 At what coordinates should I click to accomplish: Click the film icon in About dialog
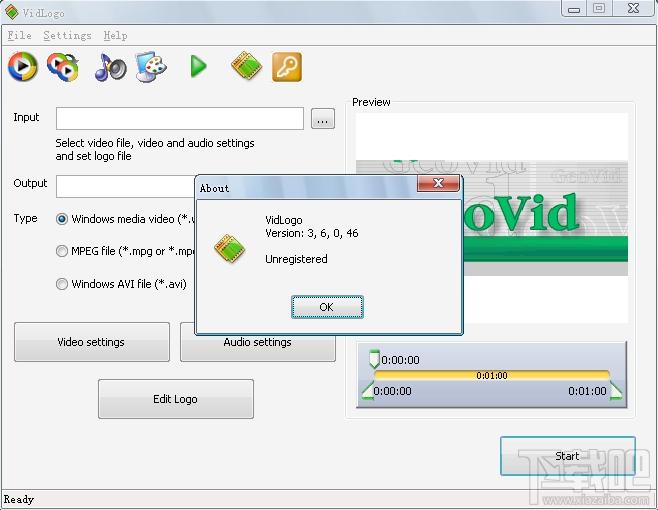coord(229,248)
